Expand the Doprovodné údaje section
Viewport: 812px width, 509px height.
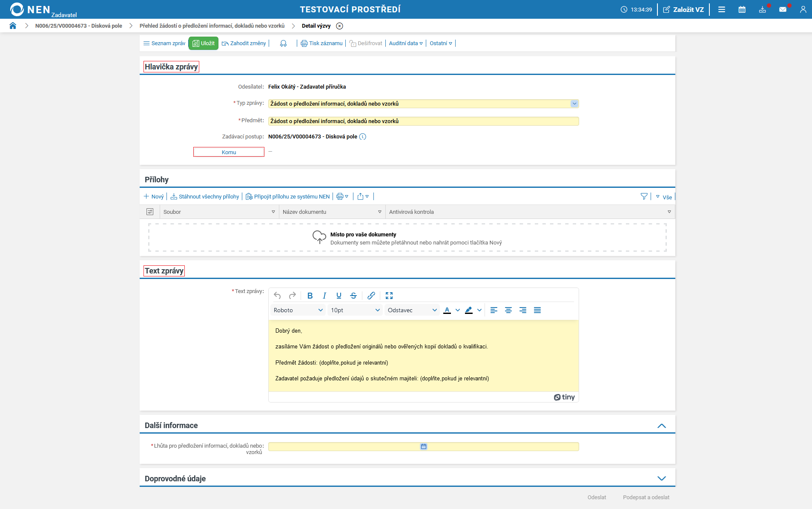click(x=661, y=478)
